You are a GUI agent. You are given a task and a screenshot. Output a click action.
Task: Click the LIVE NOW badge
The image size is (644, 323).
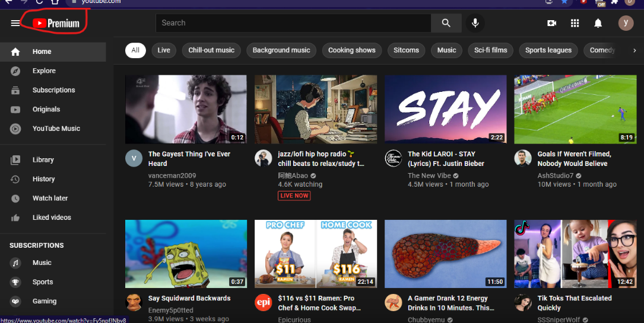coord(294,196)
